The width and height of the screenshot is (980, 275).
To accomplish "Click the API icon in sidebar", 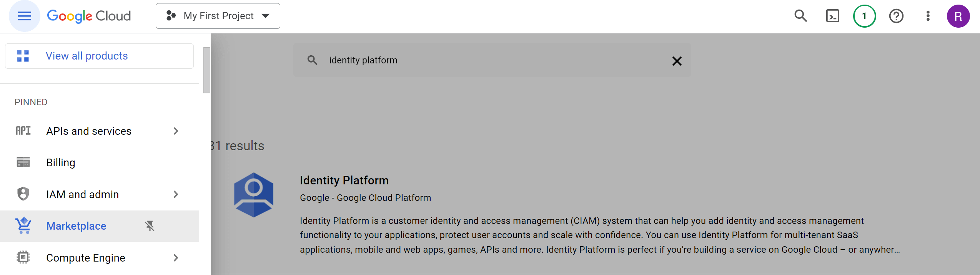I will point(23,131).
